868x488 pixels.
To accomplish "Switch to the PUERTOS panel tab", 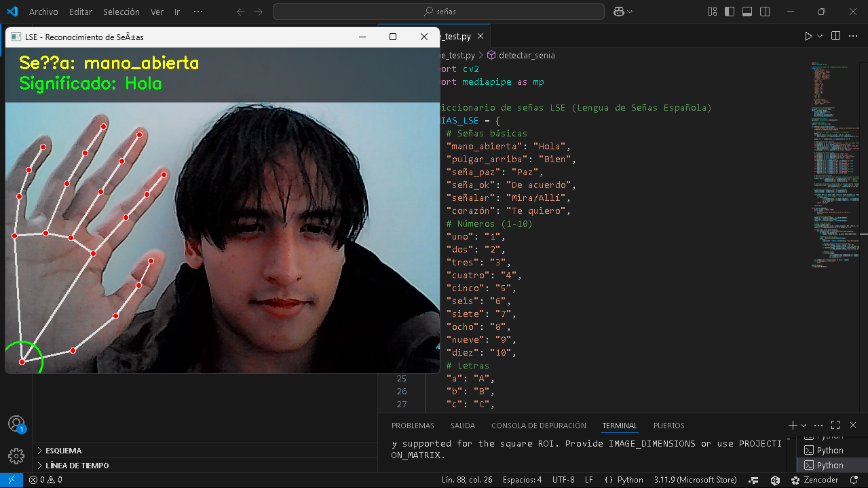I will 669,426.
